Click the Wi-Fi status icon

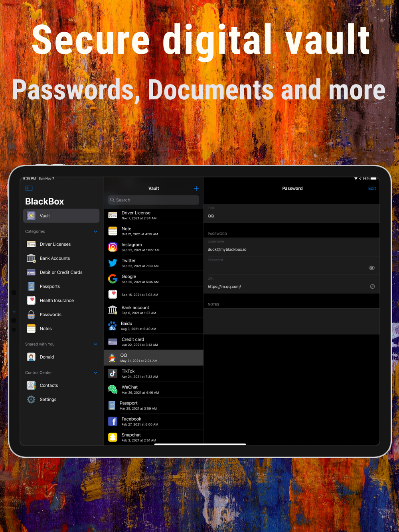356,179
